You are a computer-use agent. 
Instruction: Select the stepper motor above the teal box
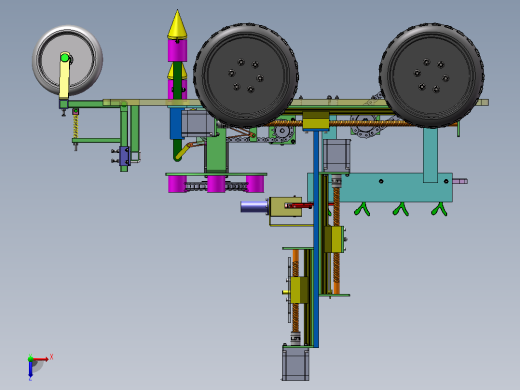pos(337,157)
